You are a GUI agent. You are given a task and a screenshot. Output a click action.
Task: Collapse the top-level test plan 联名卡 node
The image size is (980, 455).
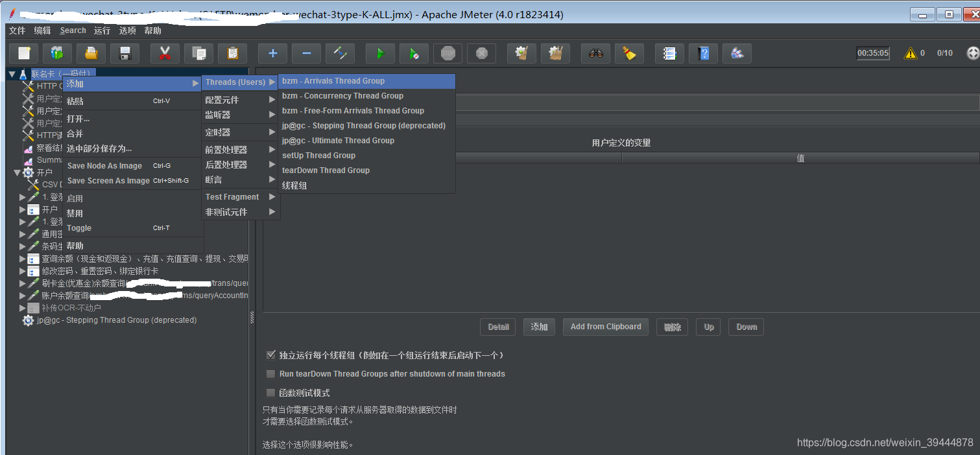click(x=12, y=75)
